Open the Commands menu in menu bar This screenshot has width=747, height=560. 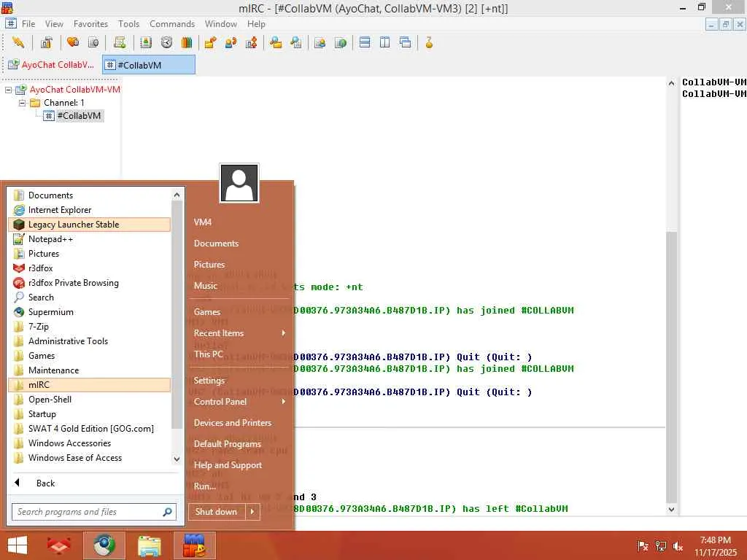pyautogui.click(x=172, y=24)
